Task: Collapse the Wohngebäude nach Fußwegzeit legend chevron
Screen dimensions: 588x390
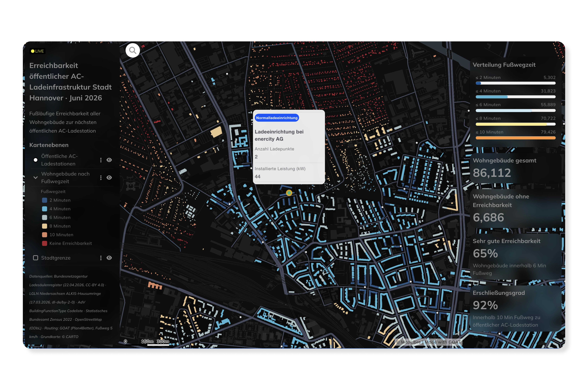Action: coord(36,178)
